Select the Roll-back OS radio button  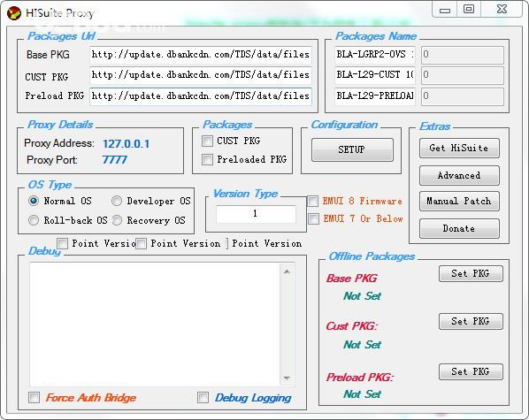34,220
